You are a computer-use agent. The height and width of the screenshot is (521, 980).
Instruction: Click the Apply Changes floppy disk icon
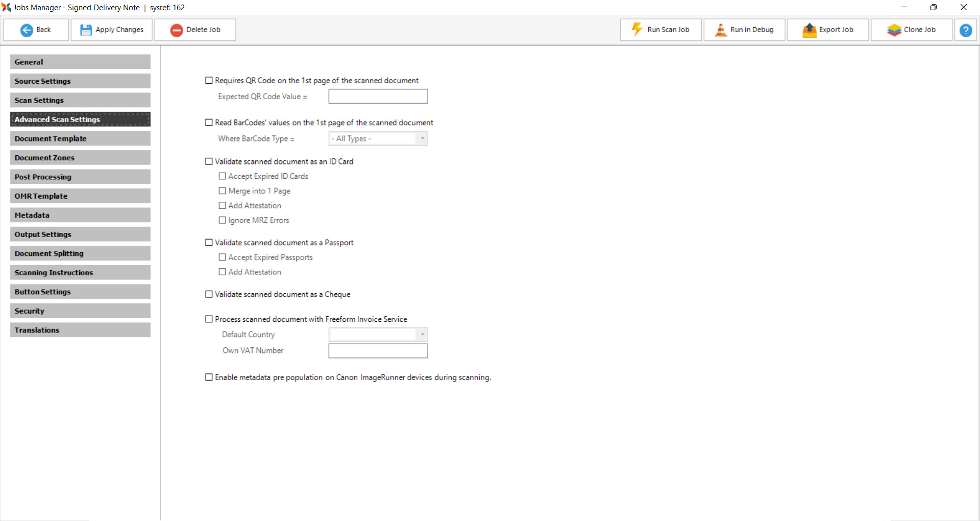pos(86,30)
